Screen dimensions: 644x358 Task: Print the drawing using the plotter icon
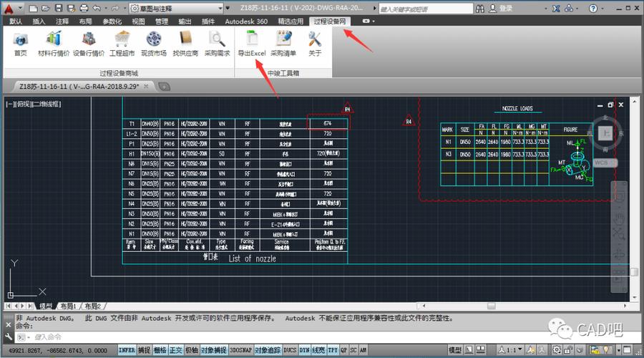84,8
